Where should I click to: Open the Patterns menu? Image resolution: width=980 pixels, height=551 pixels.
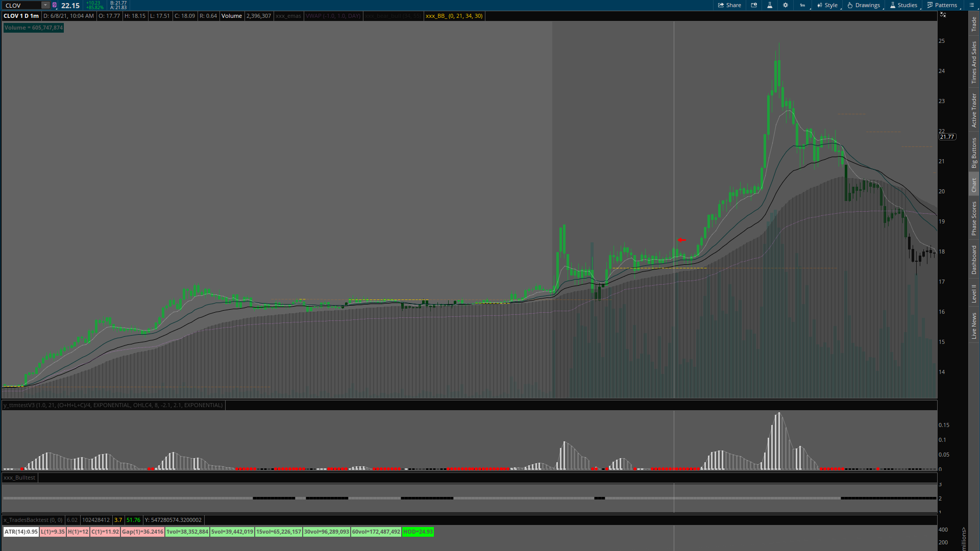tap(942, 5)
